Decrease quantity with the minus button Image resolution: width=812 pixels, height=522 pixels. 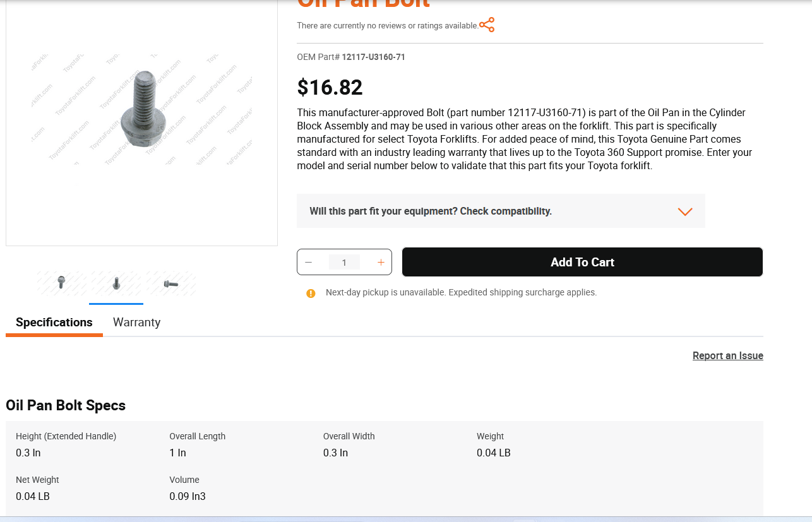pyautogui.click(x=309, y=262)
